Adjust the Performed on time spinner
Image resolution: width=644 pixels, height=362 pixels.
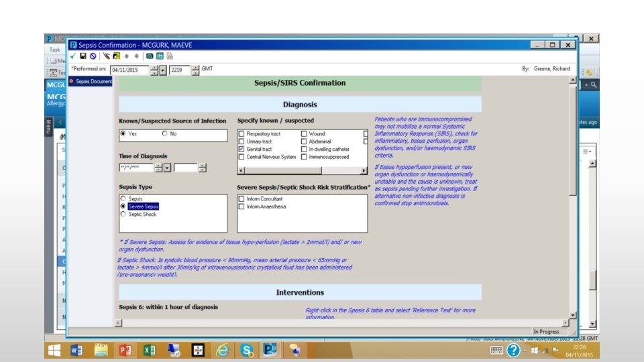click(195, 70)
